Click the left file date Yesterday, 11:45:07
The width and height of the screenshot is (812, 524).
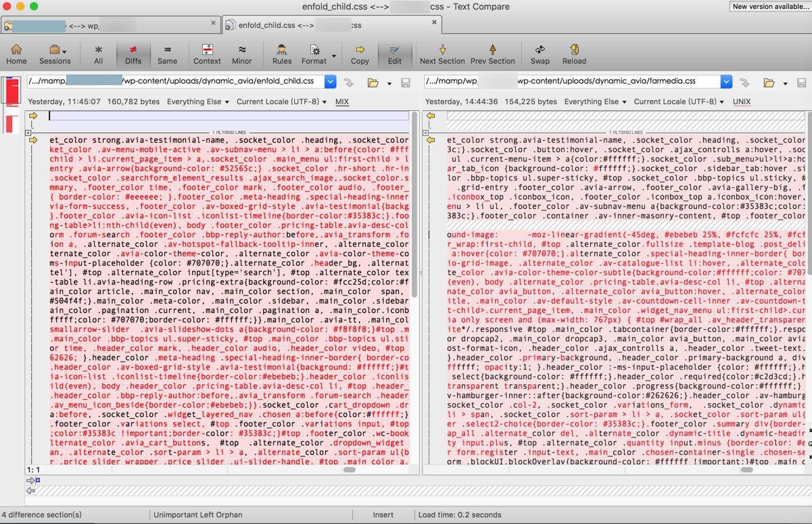64,101
